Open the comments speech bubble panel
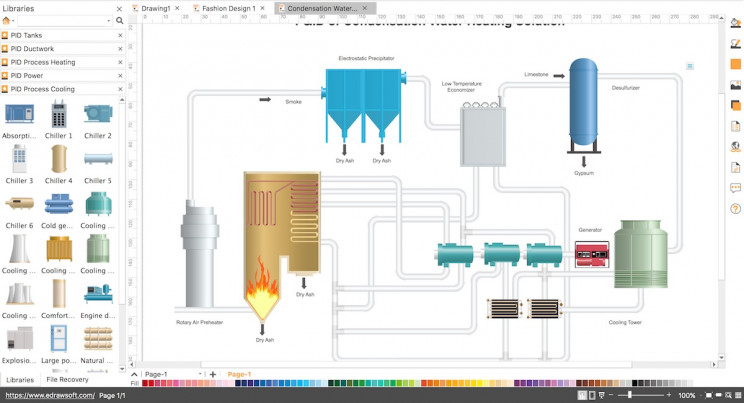This screenshot has width=744, height=403. (735, 188)
